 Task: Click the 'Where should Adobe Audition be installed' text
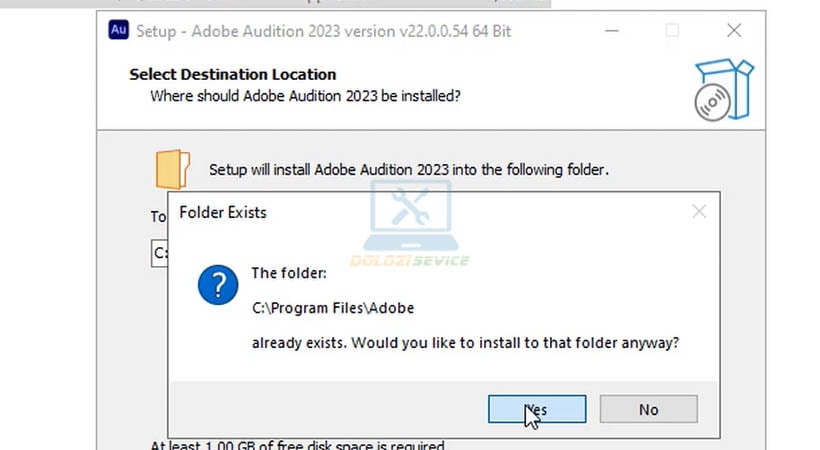coord(305,96)
